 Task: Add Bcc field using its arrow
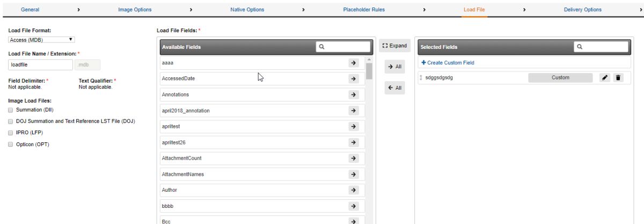coord(353,221)
